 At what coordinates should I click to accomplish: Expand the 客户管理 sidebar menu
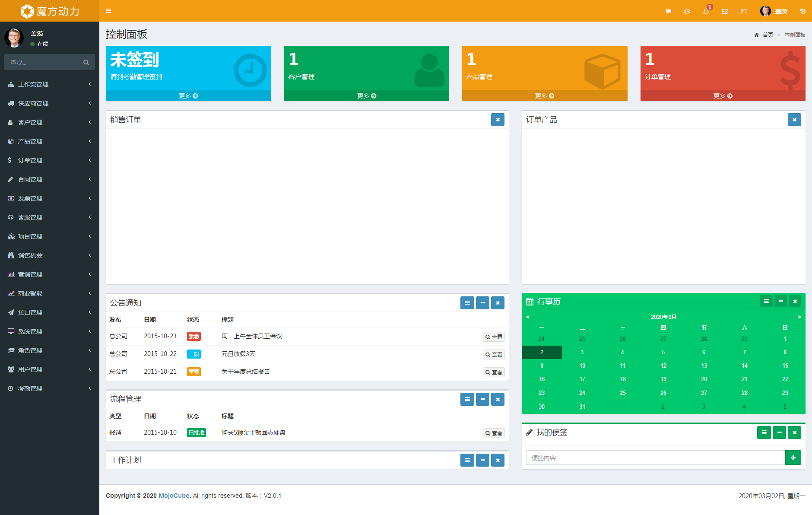click(50, 122)
